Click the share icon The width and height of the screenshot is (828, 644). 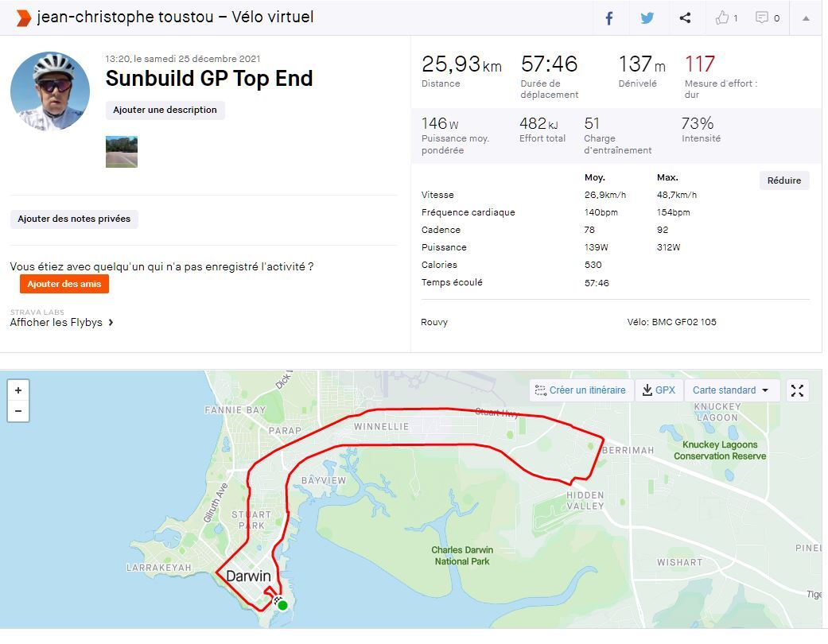(685, 18)
